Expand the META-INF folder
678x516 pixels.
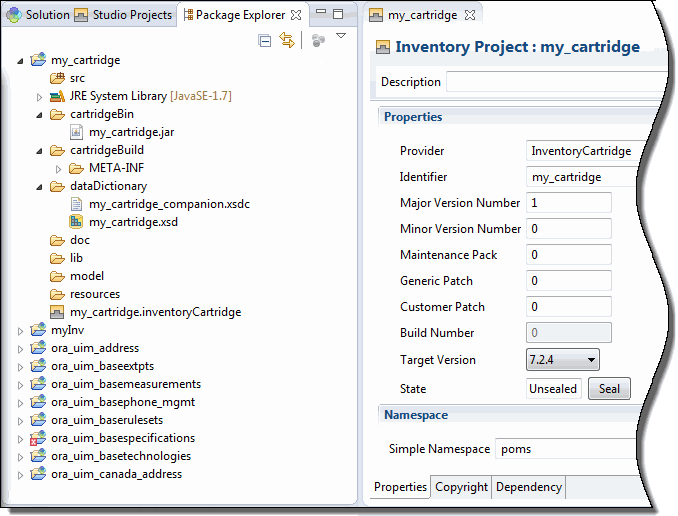point(58,169)
